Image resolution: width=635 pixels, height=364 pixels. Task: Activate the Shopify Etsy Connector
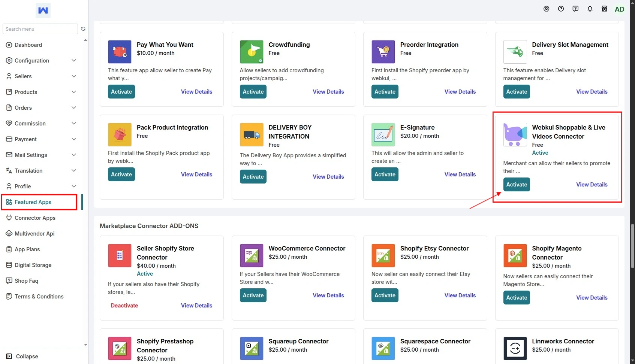[x=385, y=295]
